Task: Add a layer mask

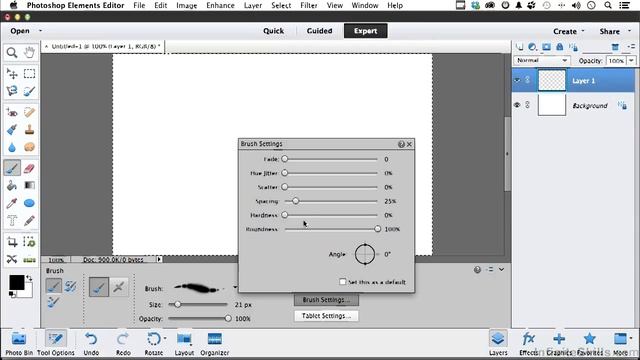Action: [546, 47]
